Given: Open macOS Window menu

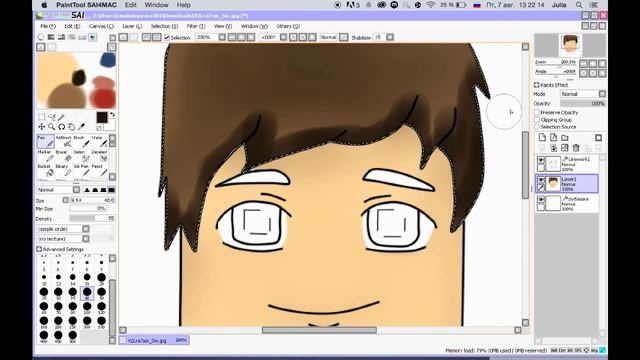Looking at the screenshot, I should [156, 5].
